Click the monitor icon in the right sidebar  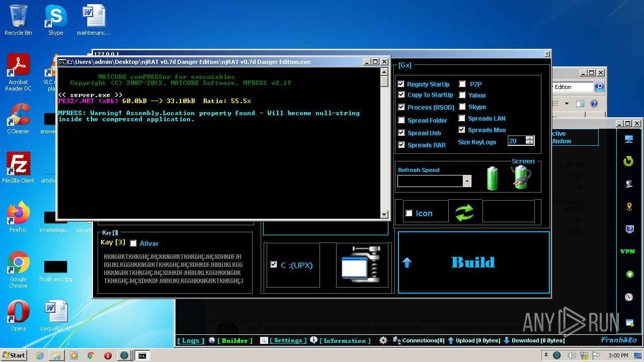(x=629, y=139)
